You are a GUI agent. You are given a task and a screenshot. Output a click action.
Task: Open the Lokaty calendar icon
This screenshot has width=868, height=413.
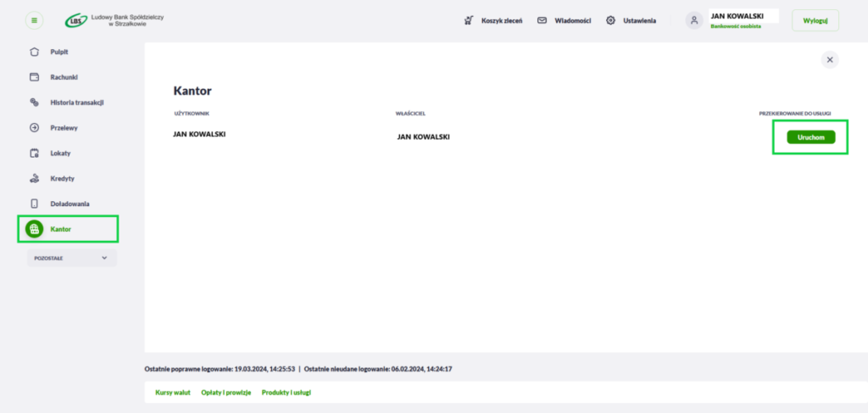tap(34, 153)
